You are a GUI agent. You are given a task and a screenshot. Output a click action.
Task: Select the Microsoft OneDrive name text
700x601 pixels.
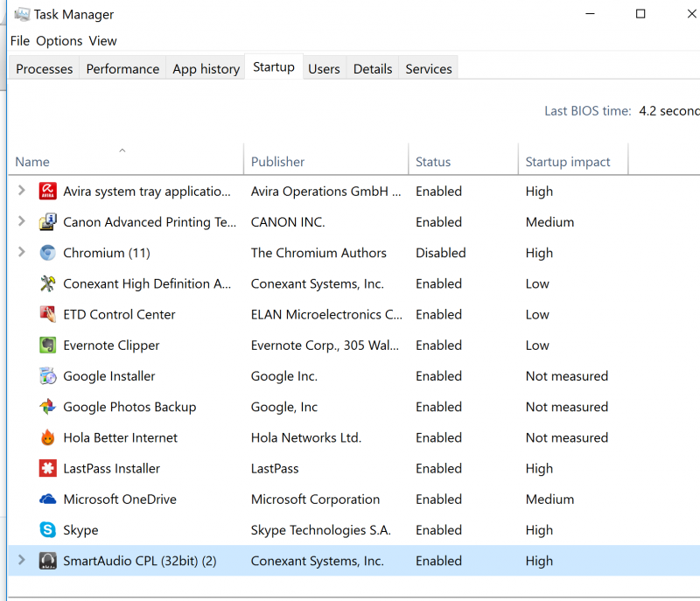point(120,500)
